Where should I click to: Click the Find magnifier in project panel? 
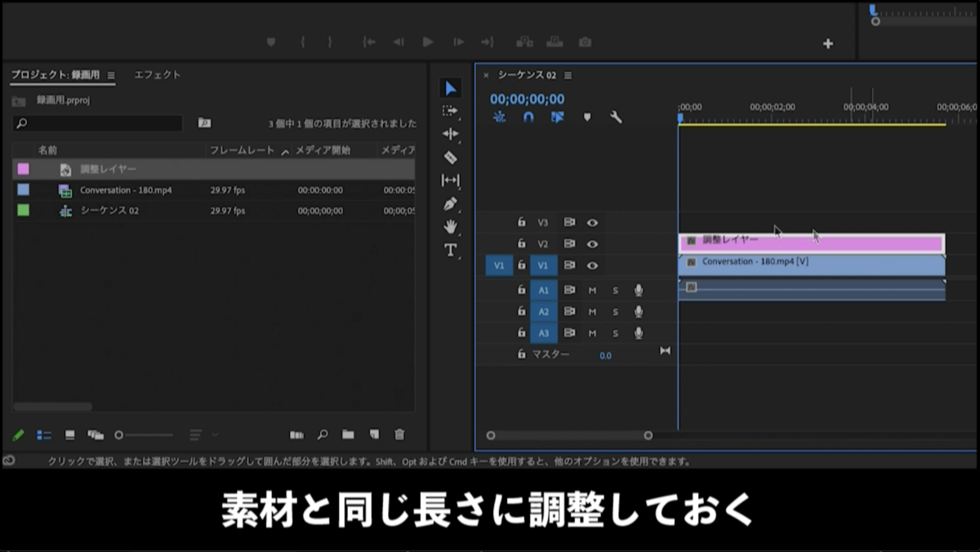click(x=323, y=435)
